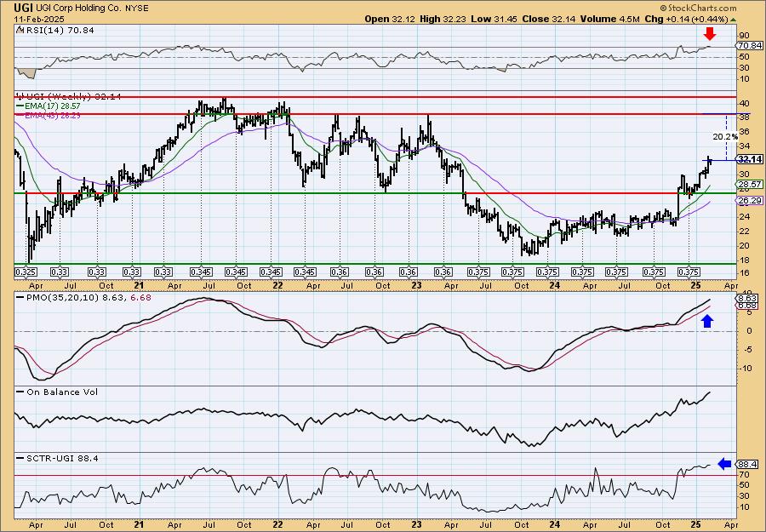
Task: Click the 0.325 dividend marker label
Action: 26,272
